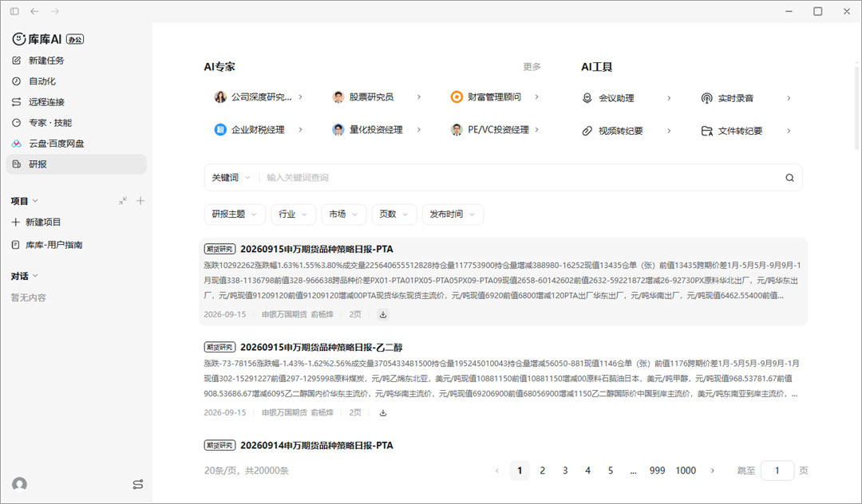862x504 pixels.
Task: Open user avatar at sidebar bottom
Action: point(20,484)
